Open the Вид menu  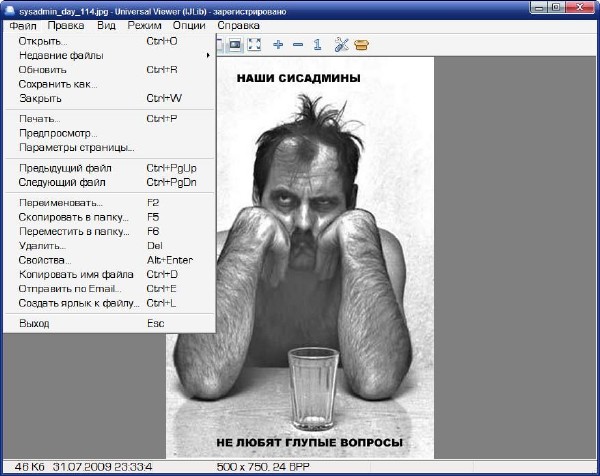107,25
